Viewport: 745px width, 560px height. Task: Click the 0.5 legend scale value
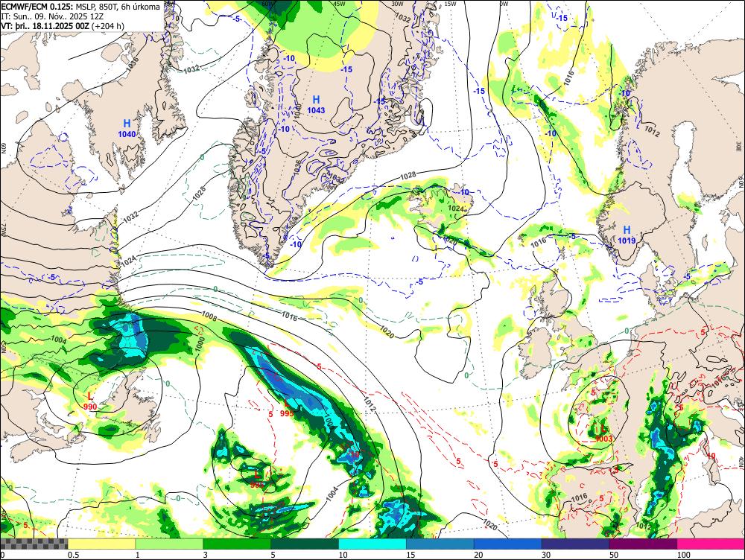coord(73,555)
